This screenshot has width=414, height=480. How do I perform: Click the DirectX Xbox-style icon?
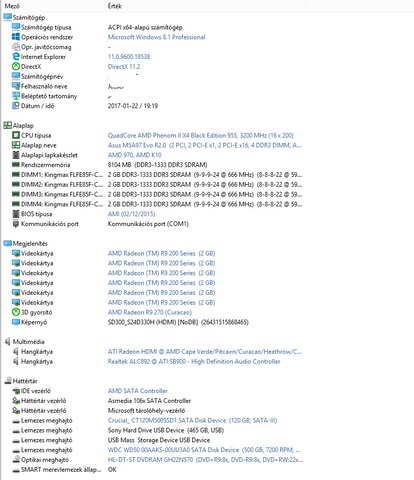(x=16, y=66)
